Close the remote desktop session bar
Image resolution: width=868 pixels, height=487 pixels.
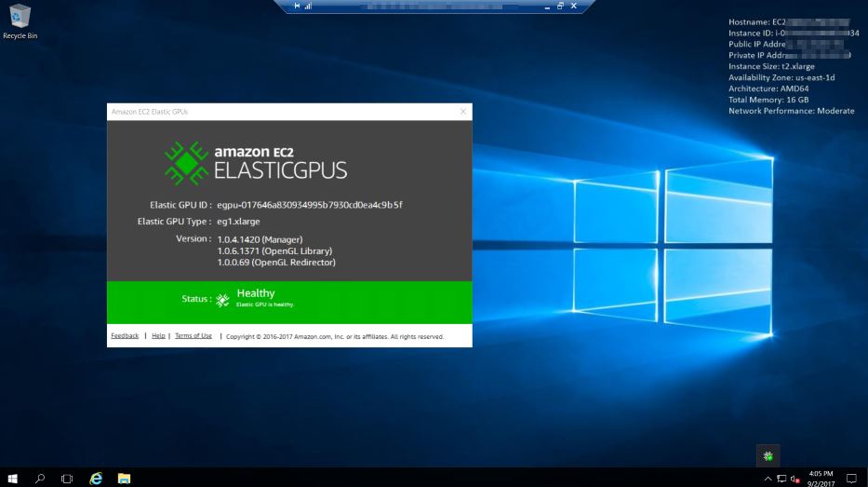[x=573, y=6]
